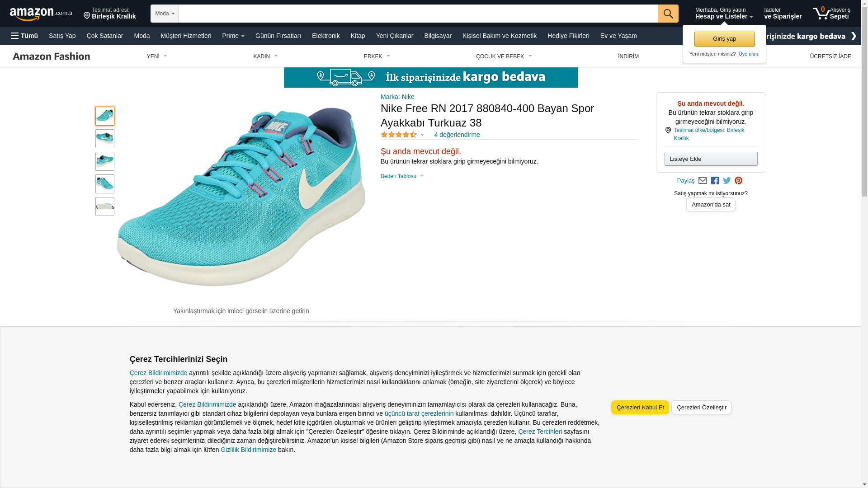Click delivery address location pin
This screenshot has height=488, width=868.
click(87, 16)
